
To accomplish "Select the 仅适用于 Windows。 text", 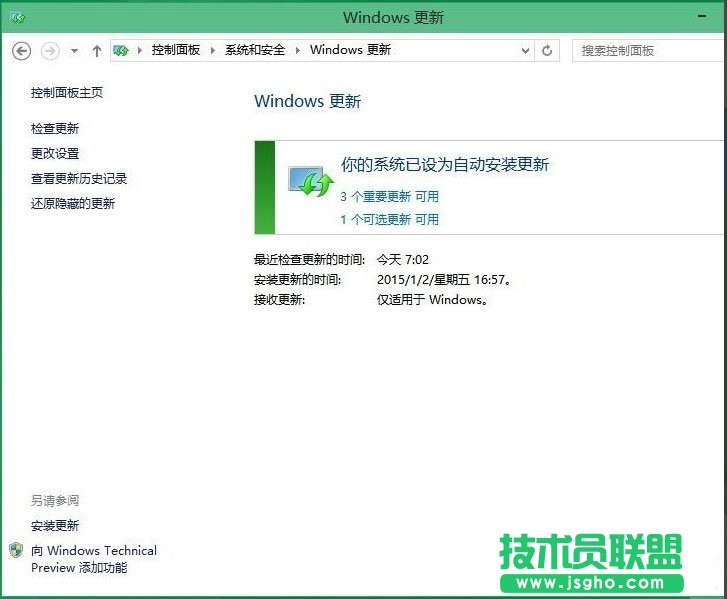I will (432, 300).
